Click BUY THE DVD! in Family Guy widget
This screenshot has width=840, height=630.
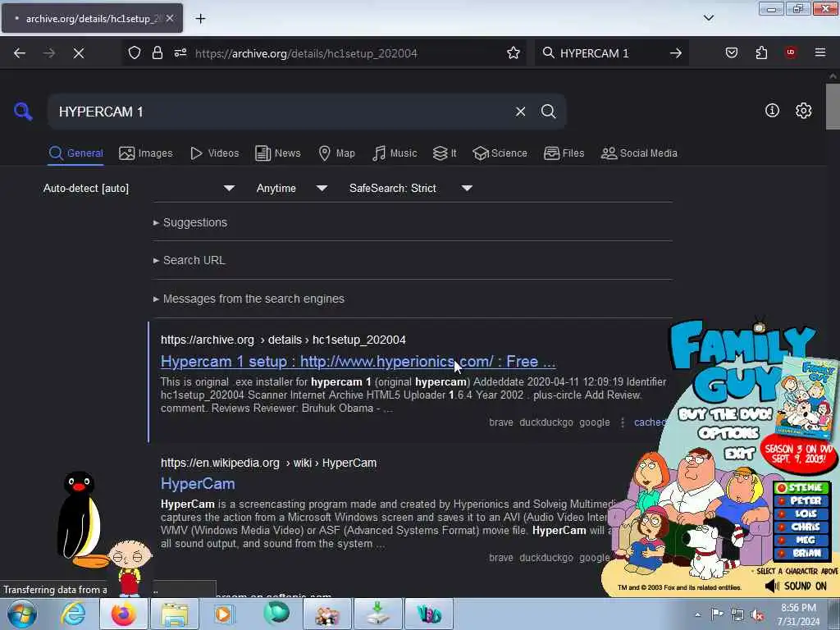tap(725, 414)
